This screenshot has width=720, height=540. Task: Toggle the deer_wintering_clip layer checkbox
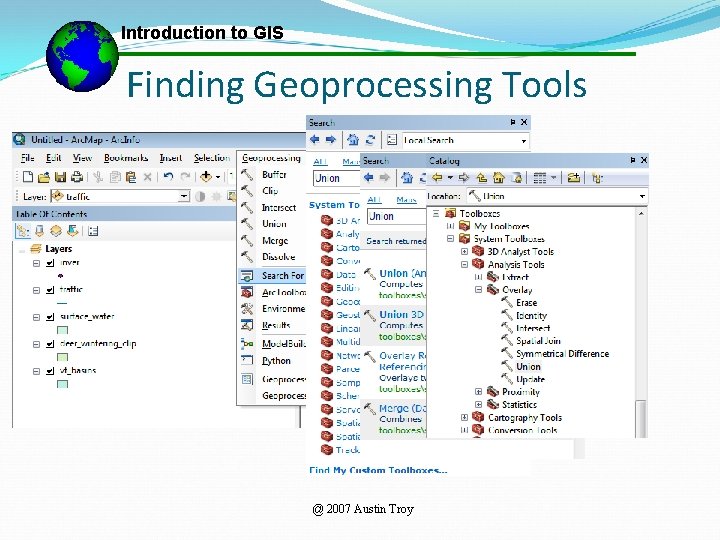tap(50, 344)
